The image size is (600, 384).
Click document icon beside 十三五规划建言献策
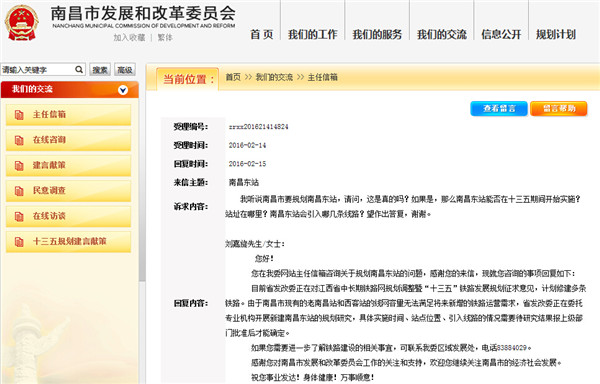(x=19, y=242)
